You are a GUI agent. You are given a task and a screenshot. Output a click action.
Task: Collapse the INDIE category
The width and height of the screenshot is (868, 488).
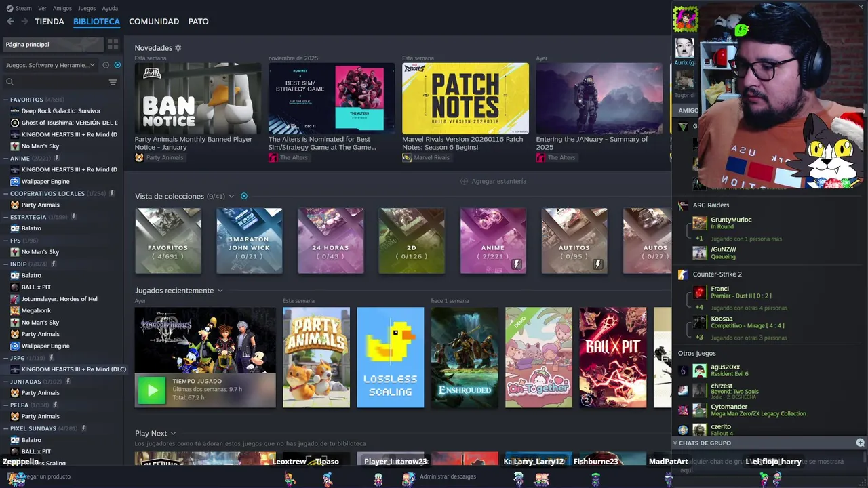(6, 264)
